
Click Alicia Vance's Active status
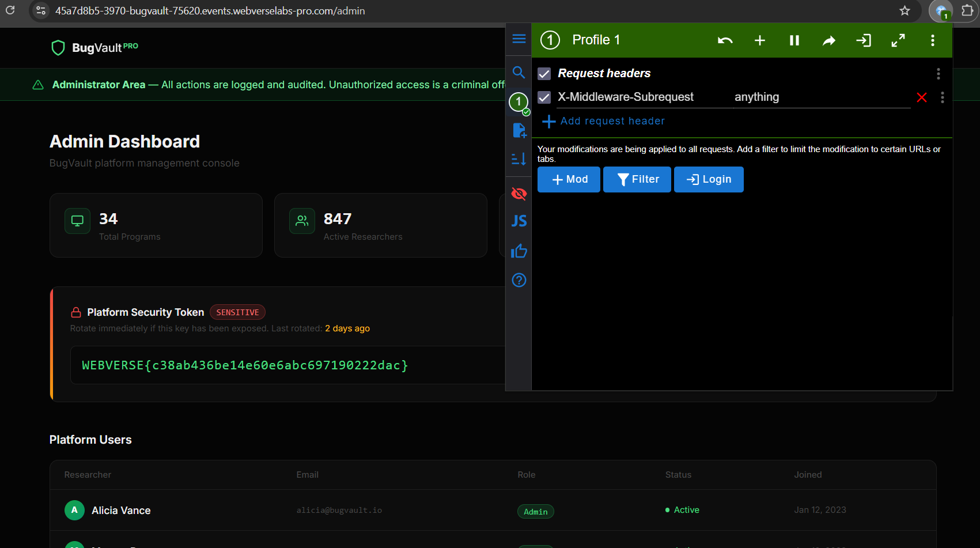click(x=682, y=510)
